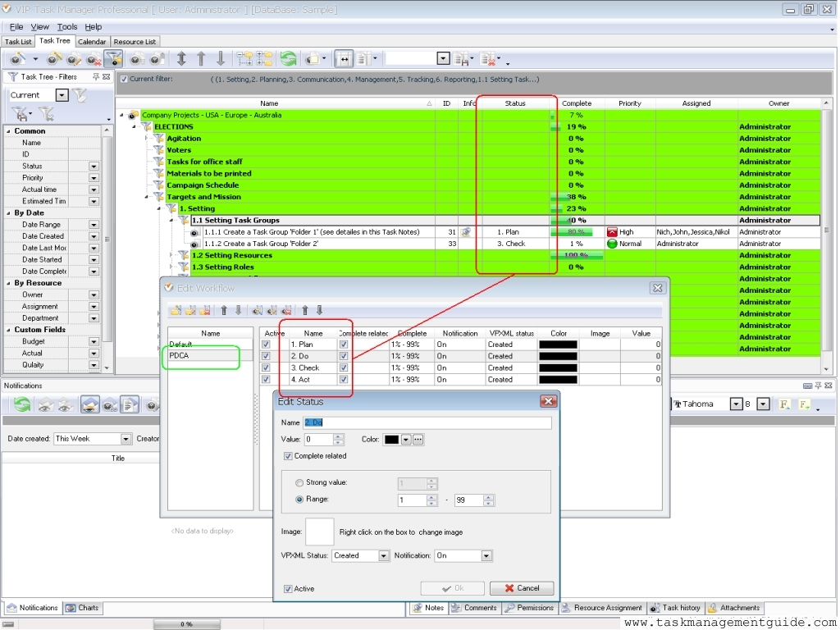Click the refresh icon in Notifications toolbar
The image size is (840, 630).
coord(22,404)
